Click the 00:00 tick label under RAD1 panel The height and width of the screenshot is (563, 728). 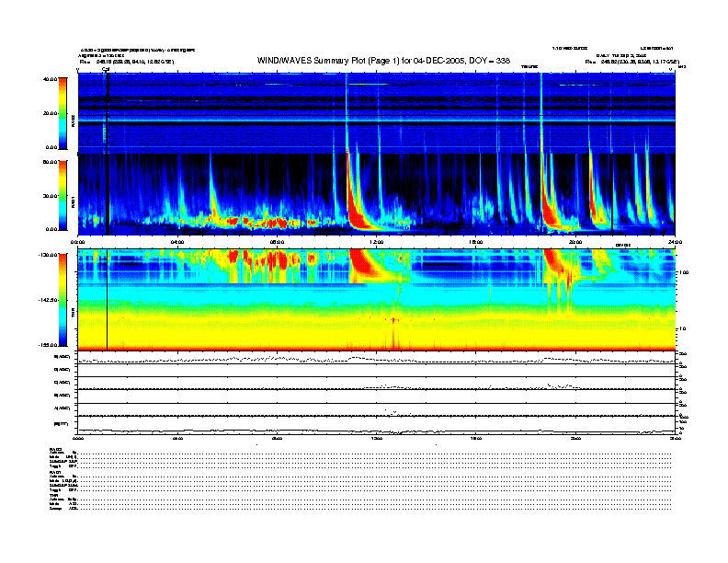(78, 242)
